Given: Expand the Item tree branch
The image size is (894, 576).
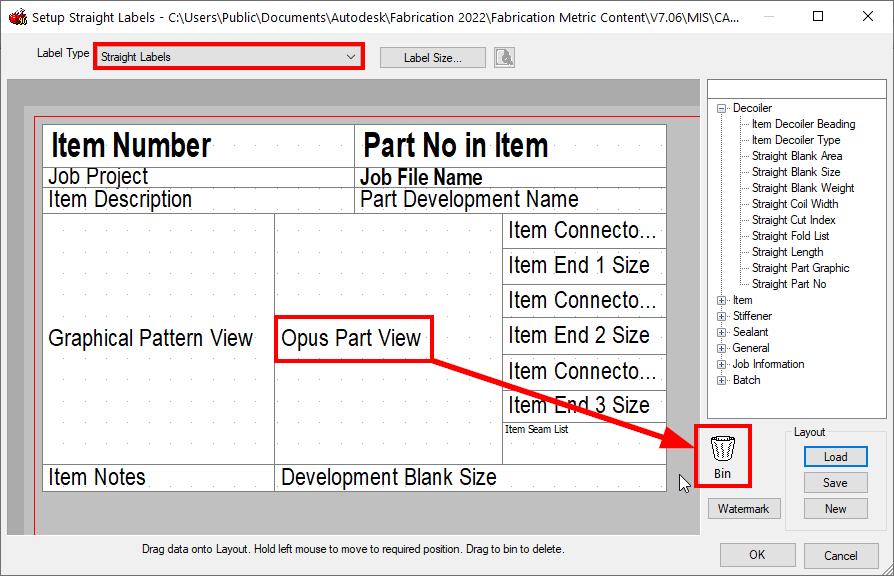Looking at the screenshot, I should [x=723, y=299].
